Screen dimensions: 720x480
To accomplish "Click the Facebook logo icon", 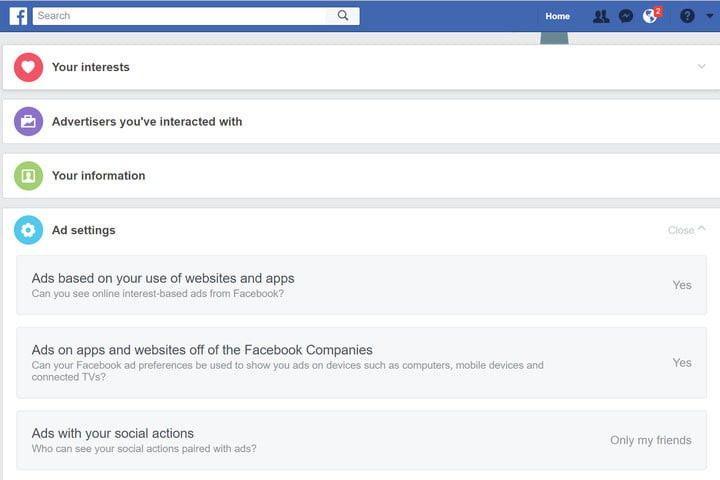I will tap(18, 16).
